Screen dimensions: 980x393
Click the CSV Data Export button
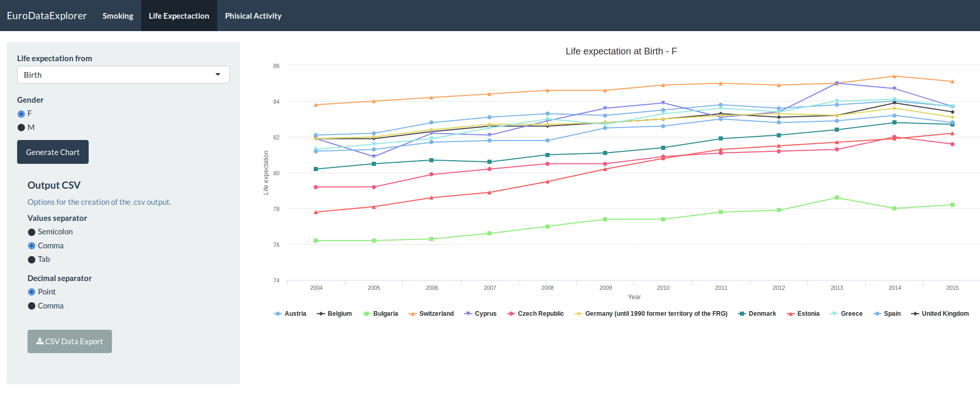[69, 341]
